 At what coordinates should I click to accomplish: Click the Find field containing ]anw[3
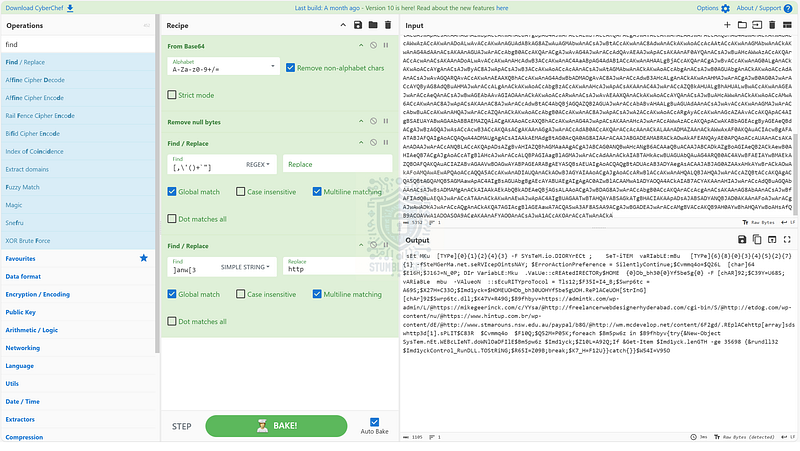194,266
